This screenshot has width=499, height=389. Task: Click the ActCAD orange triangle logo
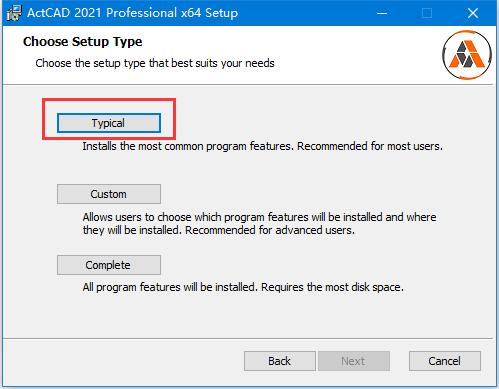pos(467,55)
